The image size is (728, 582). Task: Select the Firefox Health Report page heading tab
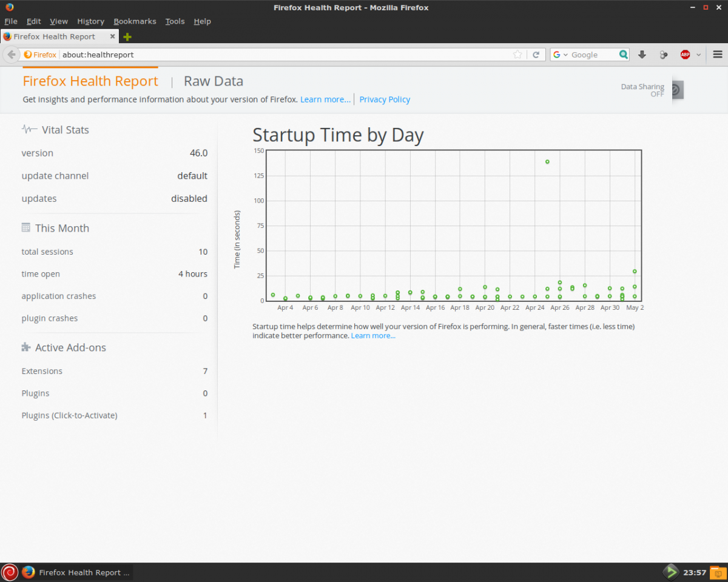point(90,81)
